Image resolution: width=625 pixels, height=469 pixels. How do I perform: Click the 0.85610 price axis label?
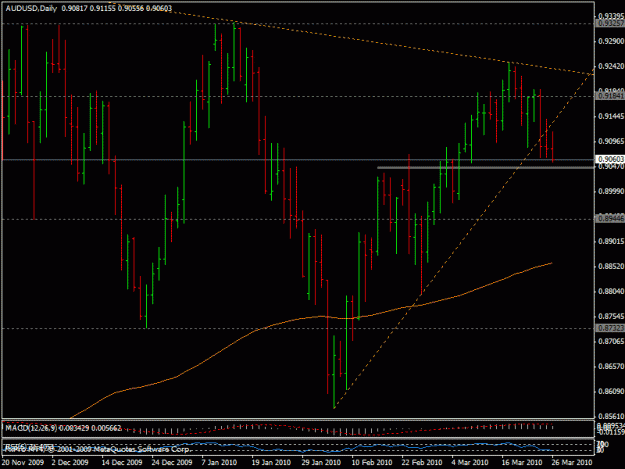coord(611,416)
